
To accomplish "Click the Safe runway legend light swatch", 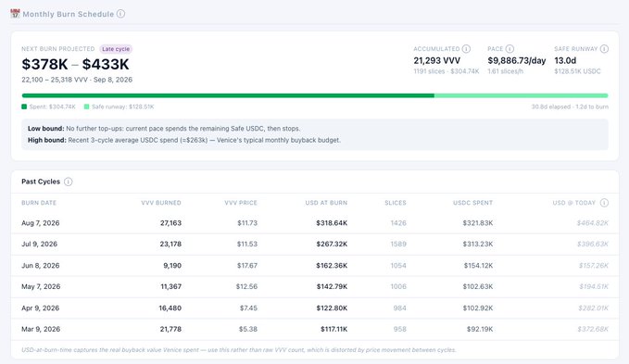I will (x=87, y=107).
